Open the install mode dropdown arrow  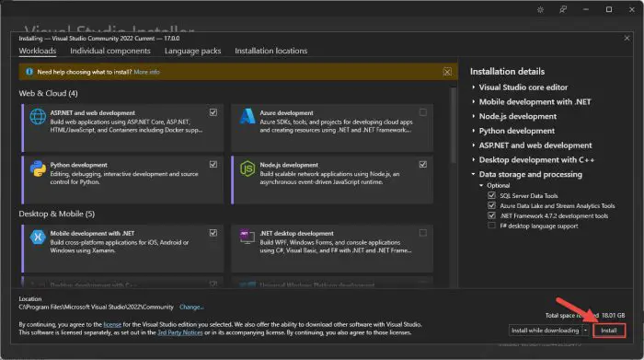pyautogui.click(x=586, y=330)
